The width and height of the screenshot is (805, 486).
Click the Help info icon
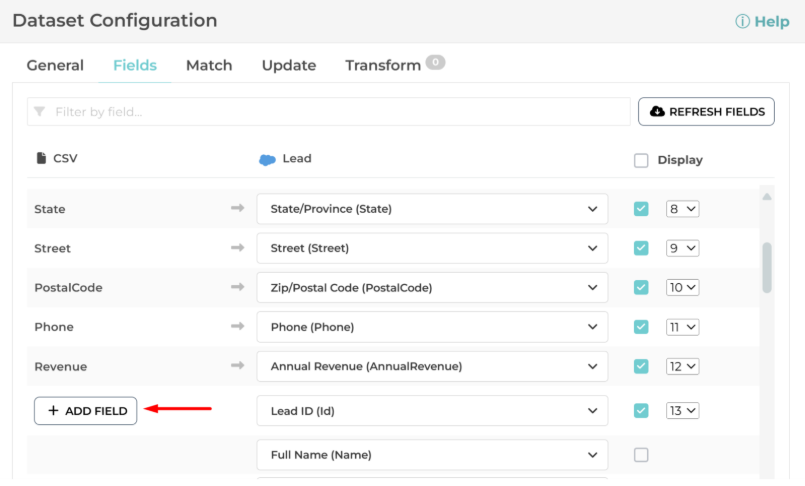(x=742, y=22)
